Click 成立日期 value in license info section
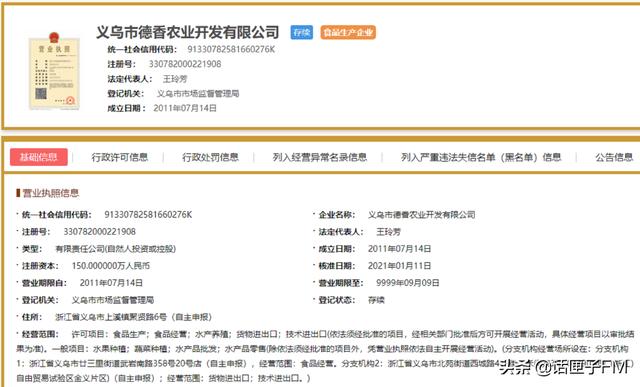640x387 pixels. point(400,249)
